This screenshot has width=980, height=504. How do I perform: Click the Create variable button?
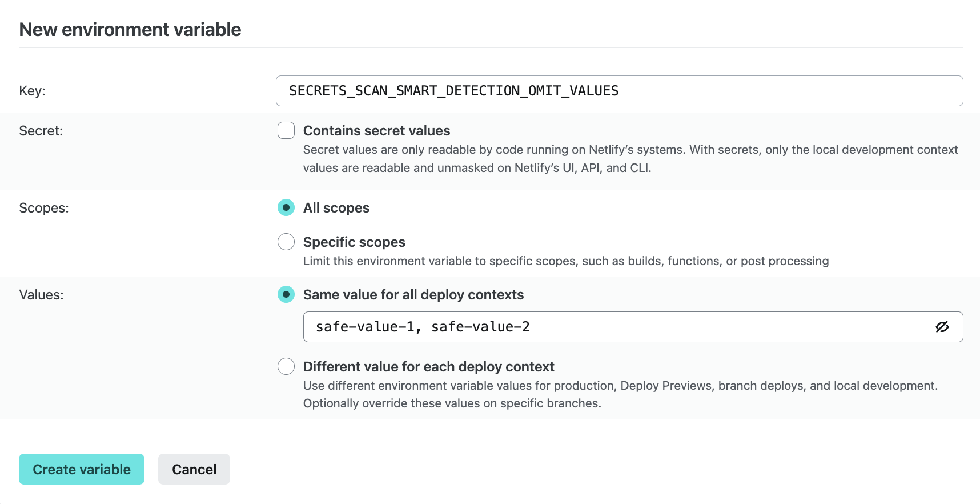[x=82, y=469]
